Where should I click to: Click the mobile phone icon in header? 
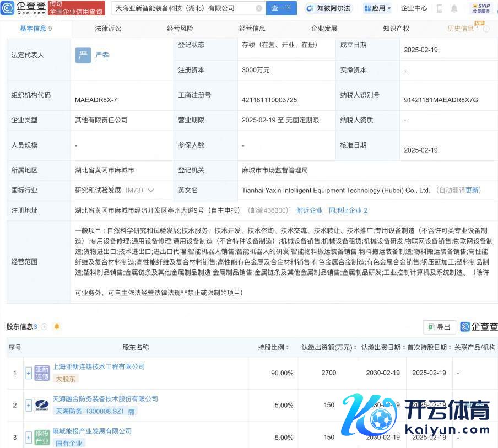pyautogui.click(x=440, y=8)
